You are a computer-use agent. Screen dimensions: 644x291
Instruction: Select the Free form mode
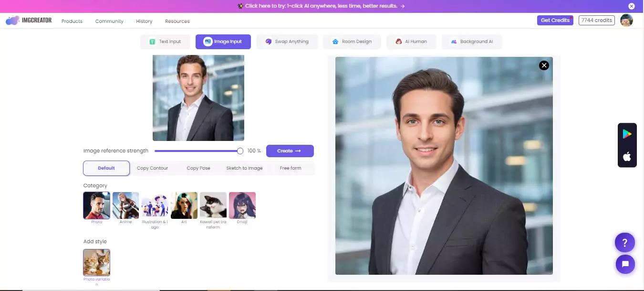click(291, 168)
